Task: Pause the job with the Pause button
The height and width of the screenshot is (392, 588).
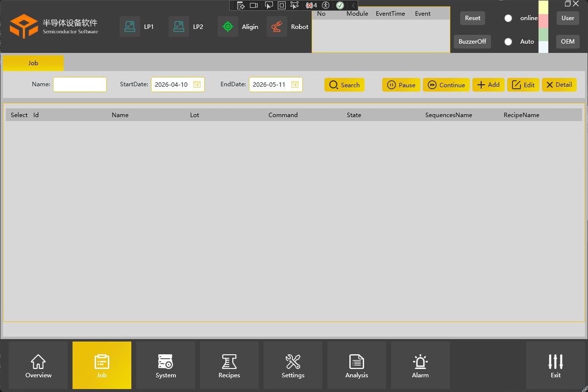Action: pyautogui.click(x=401, y=85)
